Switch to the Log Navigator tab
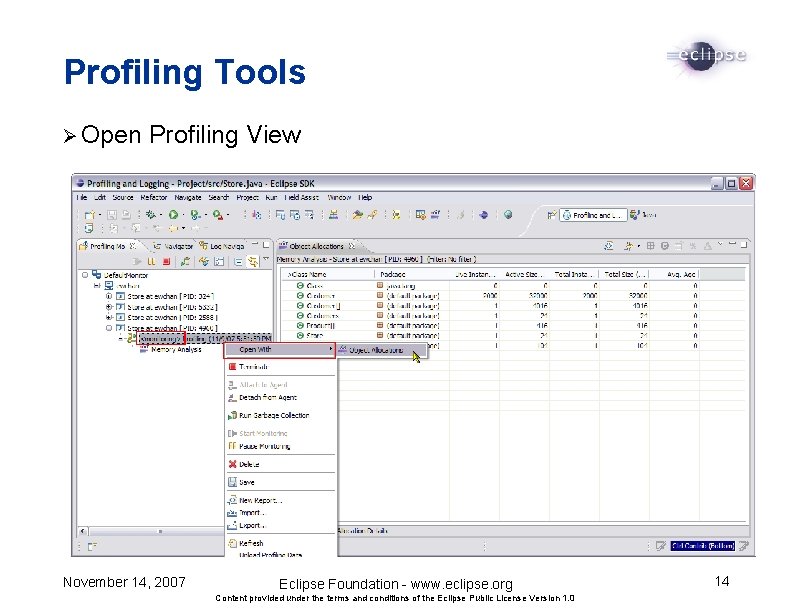Viewport: 792px width, 612px height. click(222, 246)
